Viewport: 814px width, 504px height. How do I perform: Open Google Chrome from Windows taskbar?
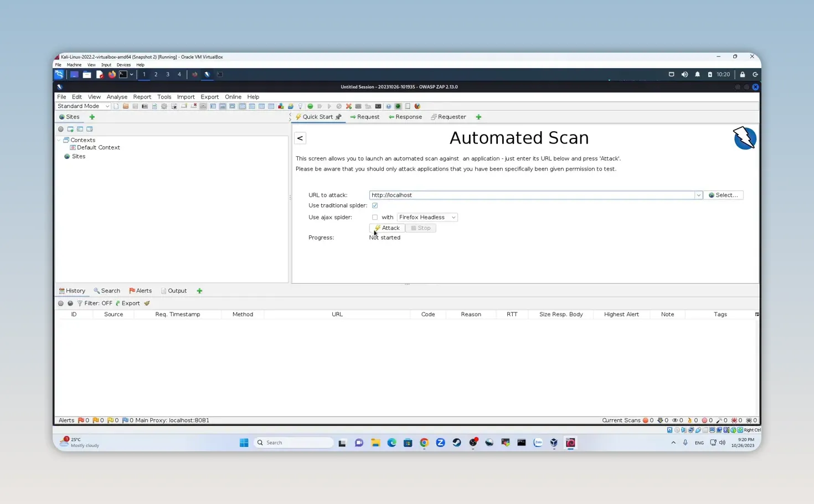pos(424,443)
